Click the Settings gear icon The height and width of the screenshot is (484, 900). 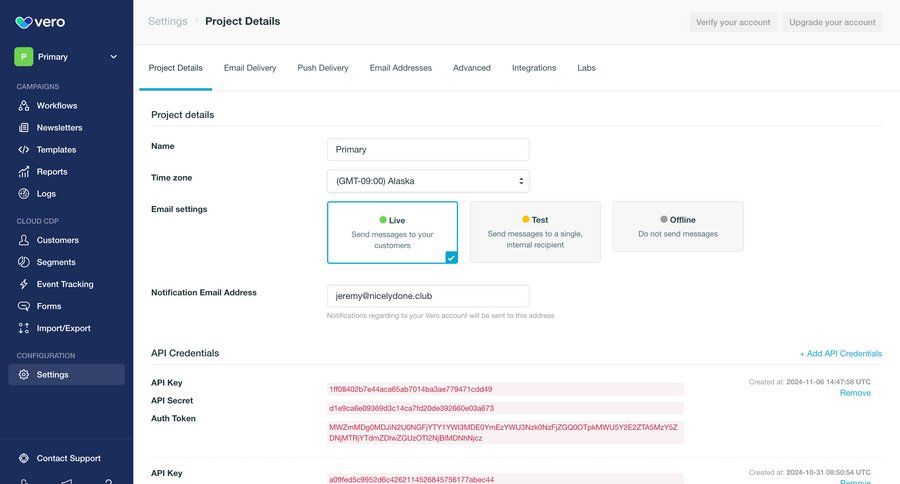[x=24, y=374]
